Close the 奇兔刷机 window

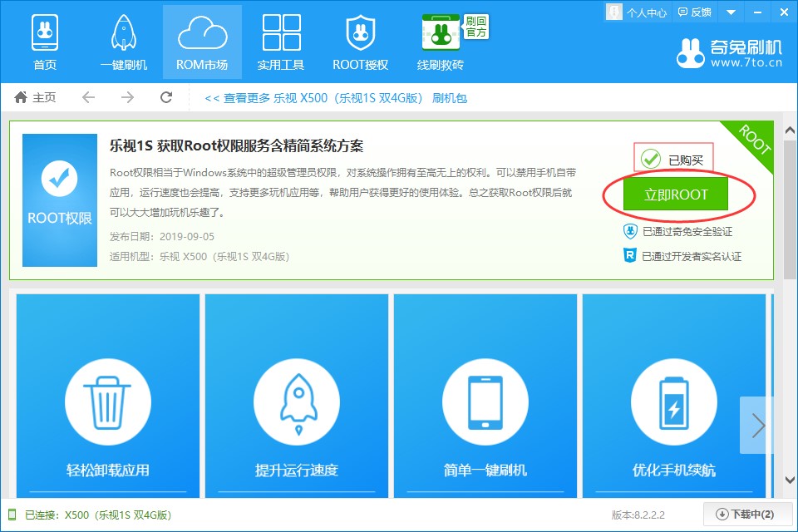tap(784, 12)
